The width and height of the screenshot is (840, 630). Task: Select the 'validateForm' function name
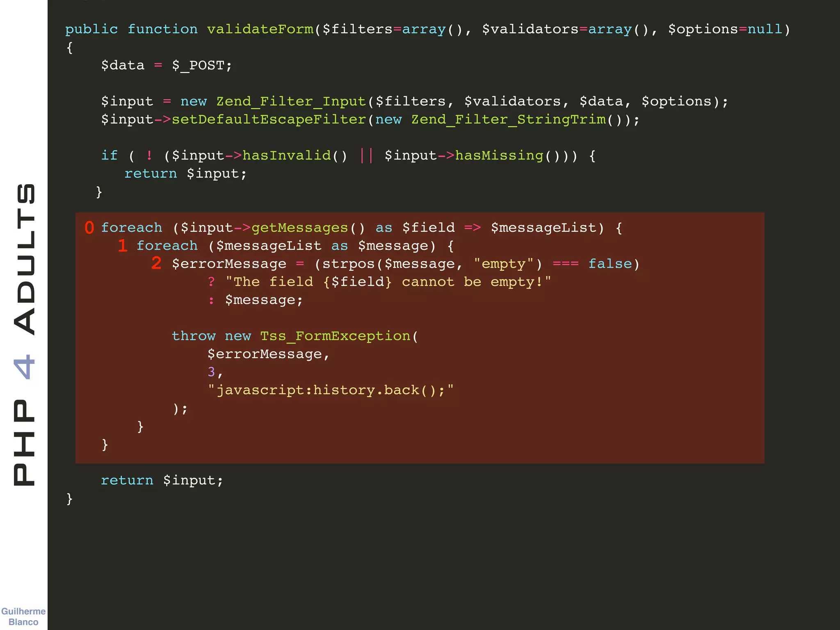click(260, 30)
